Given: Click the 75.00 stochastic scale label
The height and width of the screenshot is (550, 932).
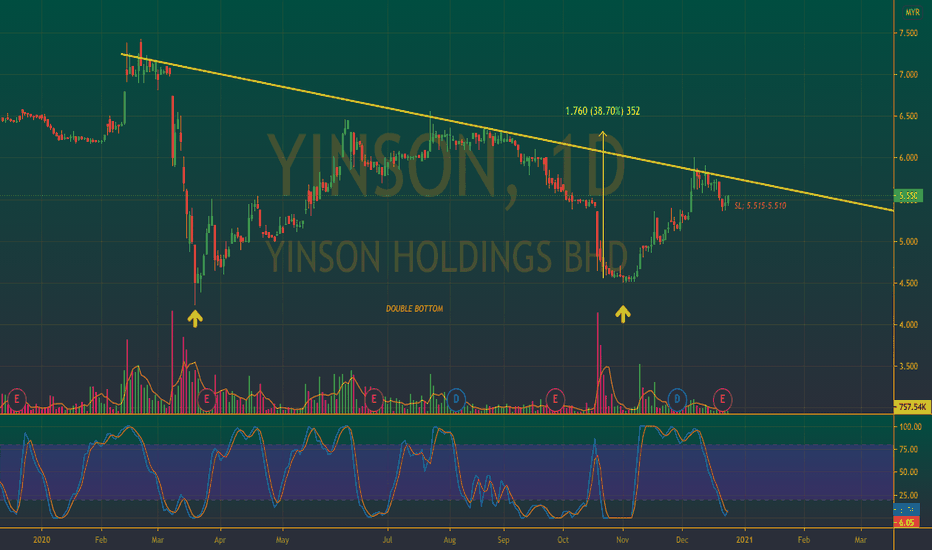Looking at the screenshot, I should point(910,450).
